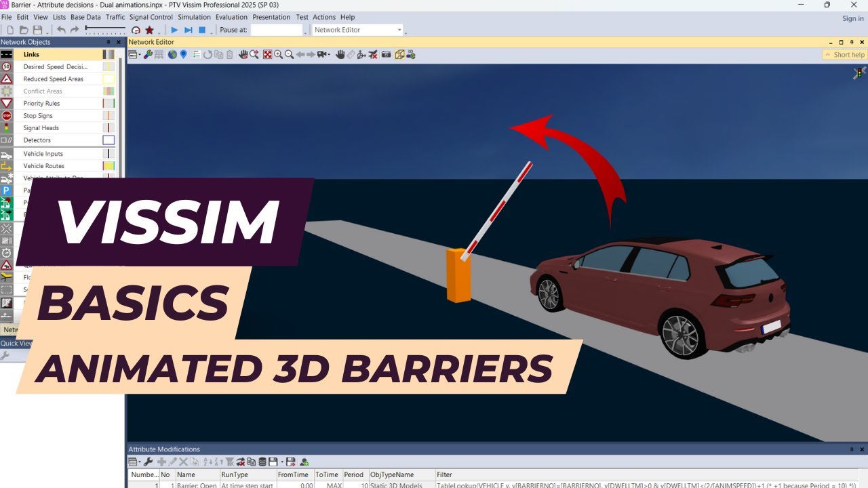The image size is (868, 488).
Task: Toggle background map globe icon
Action: 172,55
